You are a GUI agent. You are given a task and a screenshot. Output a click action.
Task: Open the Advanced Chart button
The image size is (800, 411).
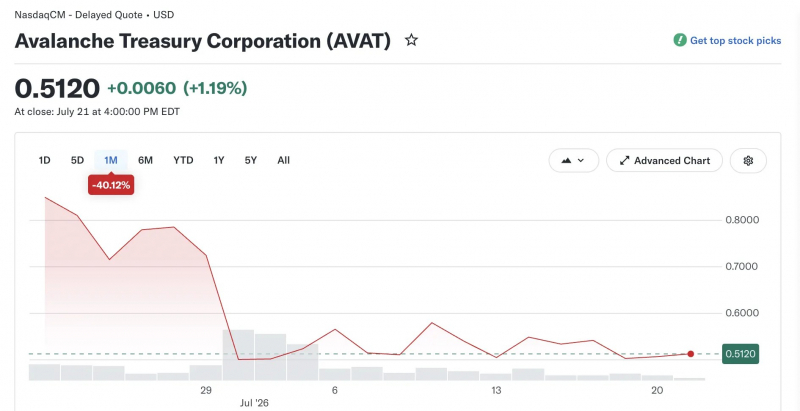point(664,161)
